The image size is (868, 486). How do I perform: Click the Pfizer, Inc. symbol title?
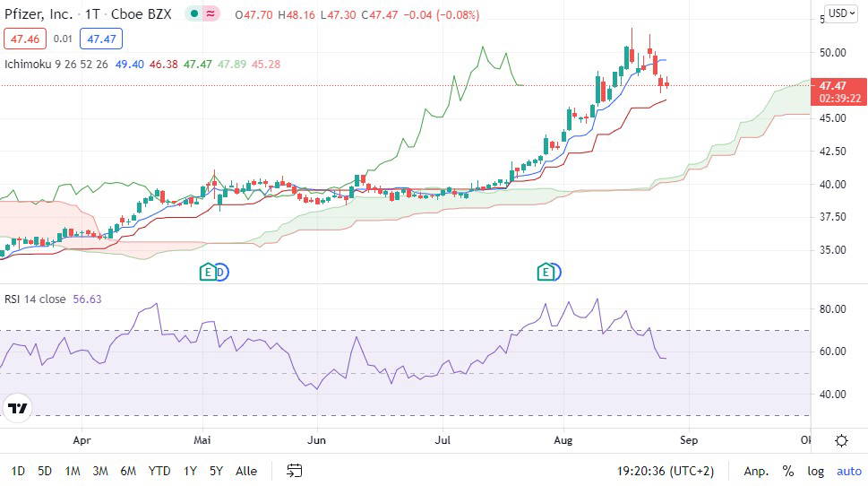pyautogui.click(x=39, y=14)
